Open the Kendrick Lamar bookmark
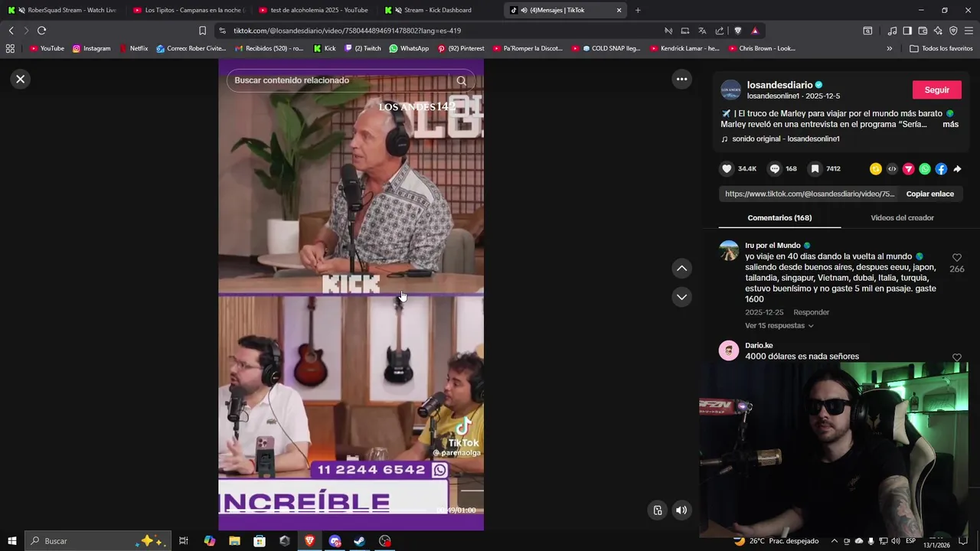980x551 pixels. 684,48
